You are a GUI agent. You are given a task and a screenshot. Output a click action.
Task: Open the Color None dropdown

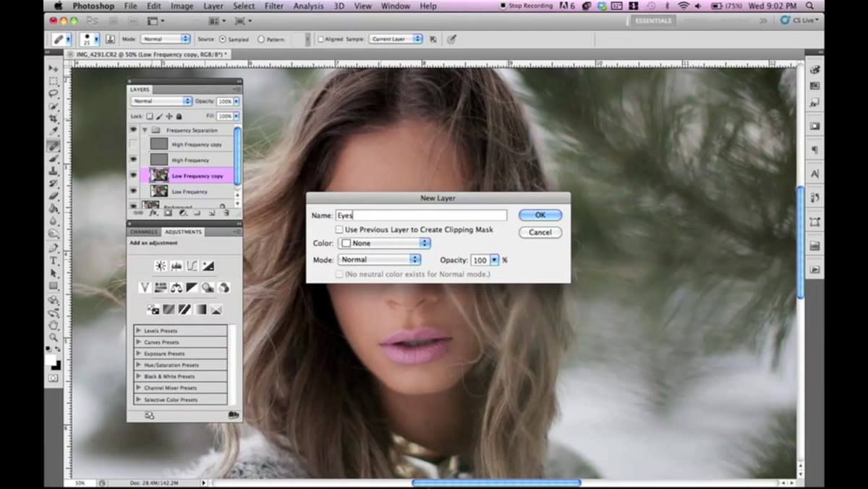pyautogui.click(x=384, y=244)
